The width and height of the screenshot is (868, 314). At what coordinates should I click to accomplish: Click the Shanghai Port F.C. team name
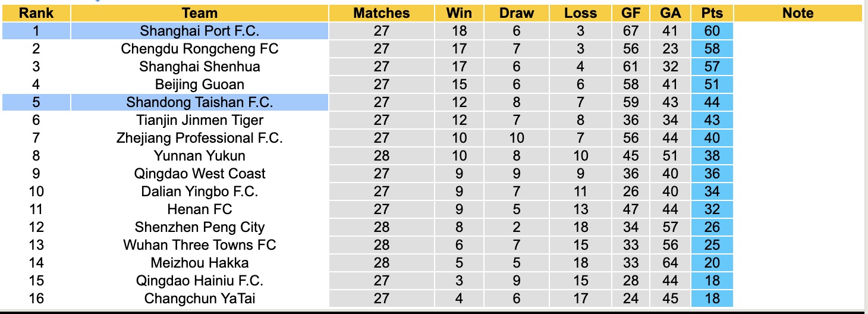[199, 31]
